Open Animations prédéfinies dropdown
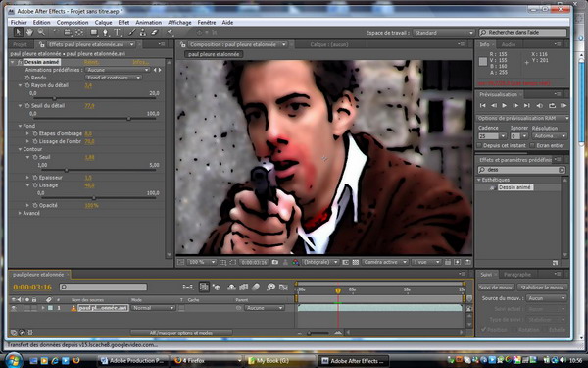 click(x=118, y=70)
